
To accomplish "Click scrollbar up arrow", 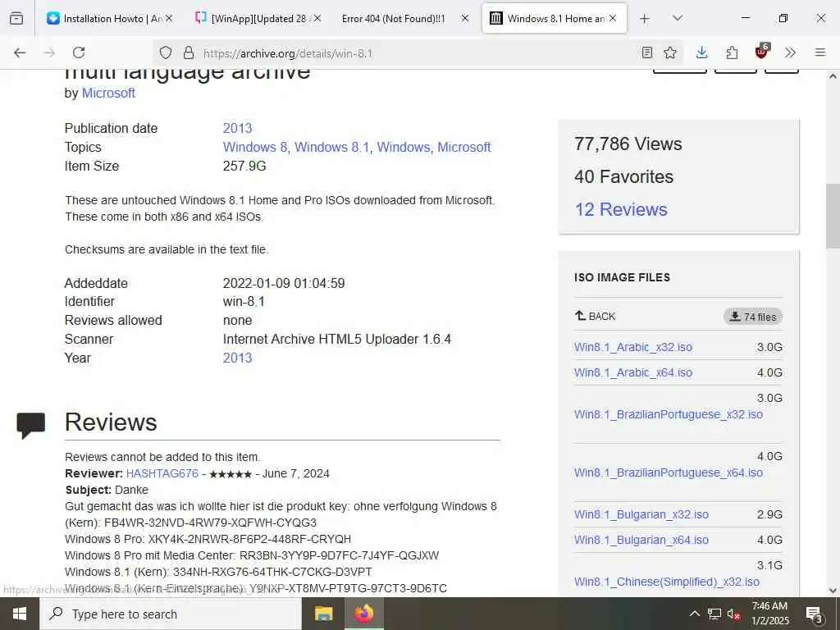I will [833, 76].
